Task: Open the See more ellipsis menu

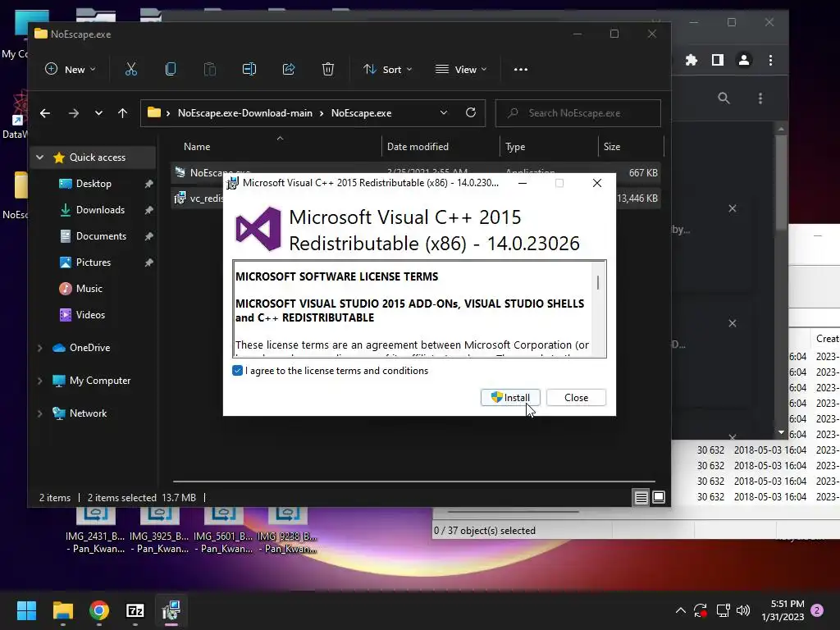Action: (521, 69)
